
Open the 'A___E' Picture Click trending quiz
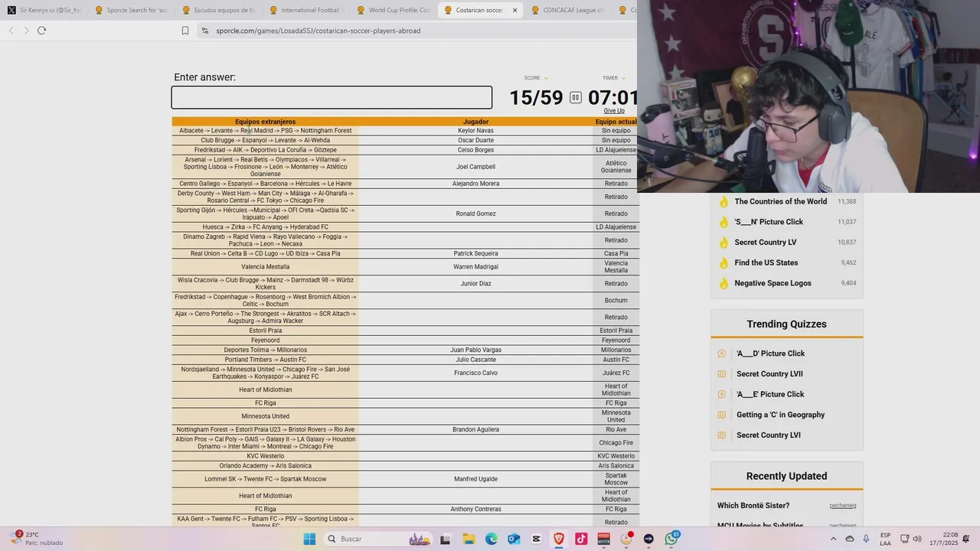[770, 394]
